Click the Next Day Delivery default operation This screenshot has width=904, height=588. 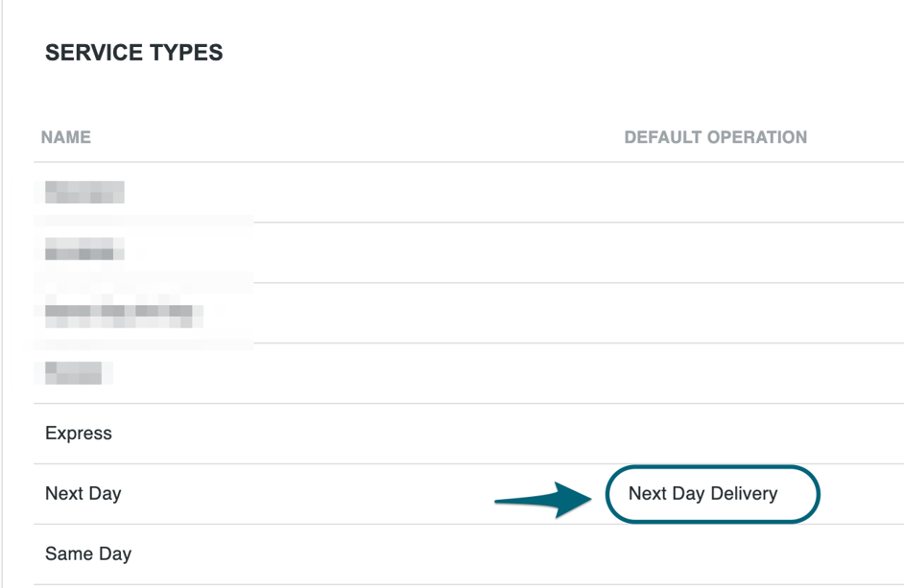coord(702,493)
